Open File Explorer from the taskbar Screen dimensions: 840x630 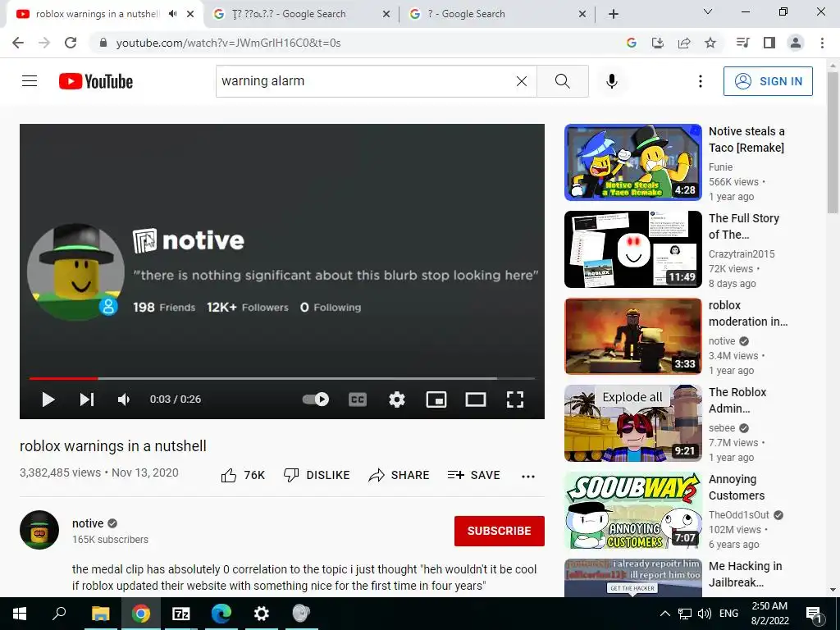100,614
